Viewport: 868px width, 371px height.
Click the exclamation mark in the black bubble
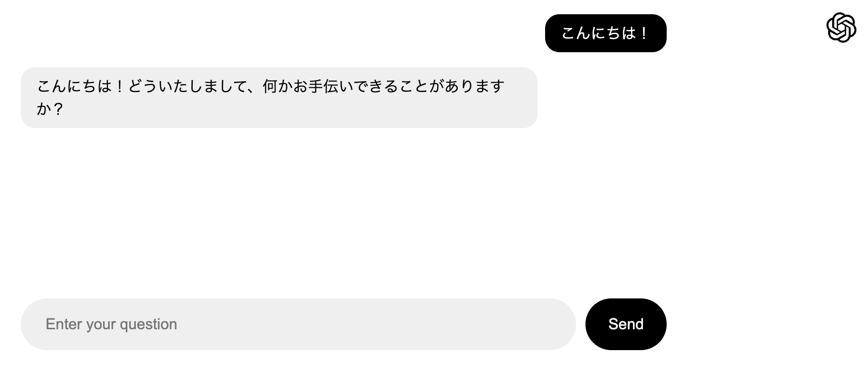click(644, 33)
